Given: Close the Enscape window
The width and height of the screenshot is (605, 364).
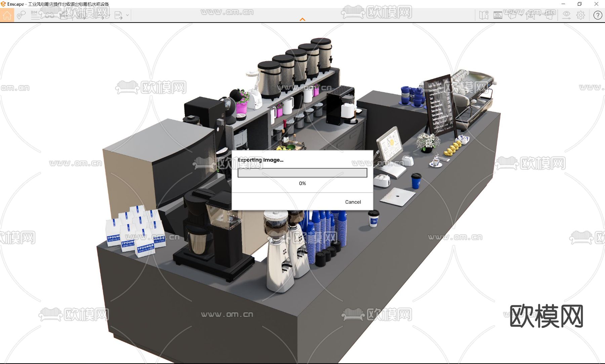Looking at the screenshot, I should 596,4.
